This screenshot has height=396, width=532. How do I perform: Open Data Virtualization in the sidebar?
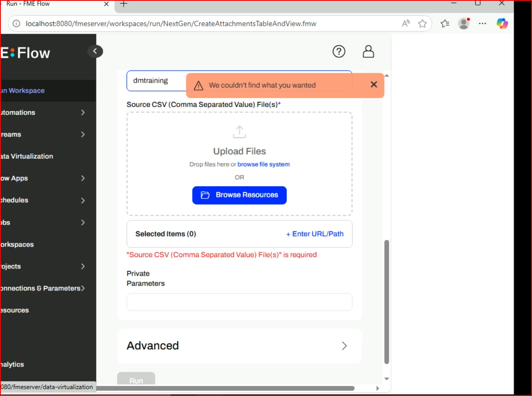pos(26,156)
